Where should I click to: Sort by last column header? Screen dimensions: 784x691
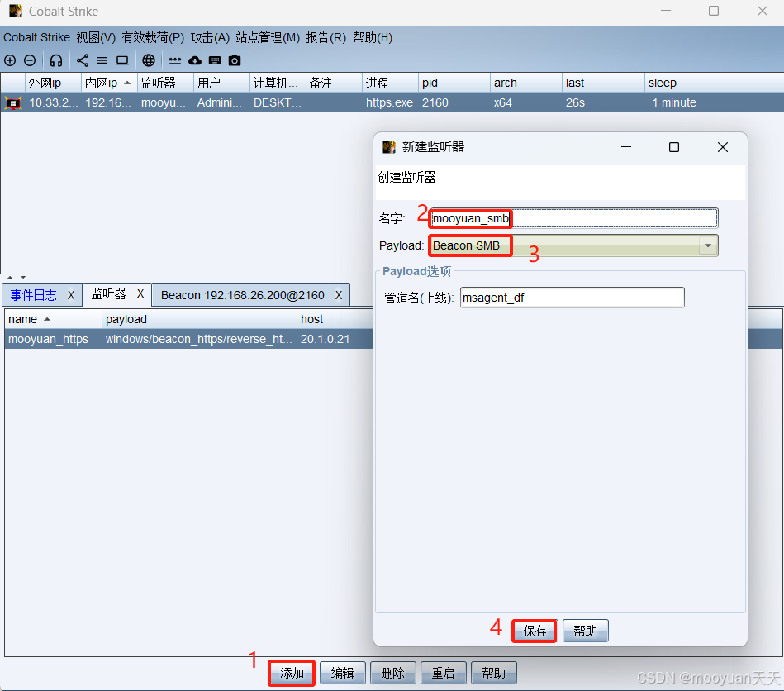click(603, 83)
